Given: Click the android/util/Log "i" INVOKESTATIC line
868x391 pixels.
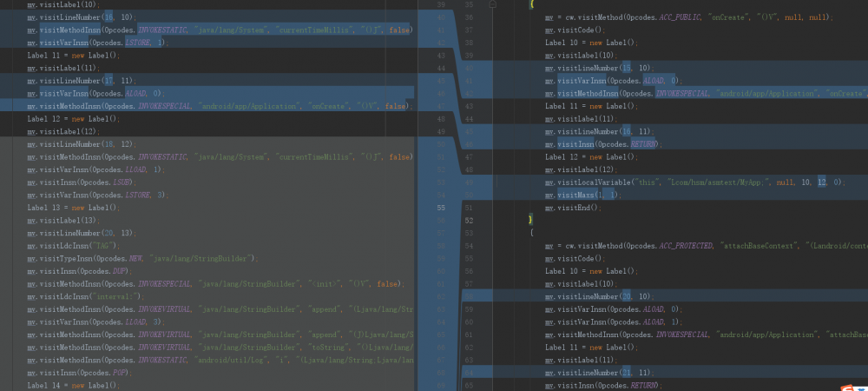Looking at the screenshot, I should point(220,360).
